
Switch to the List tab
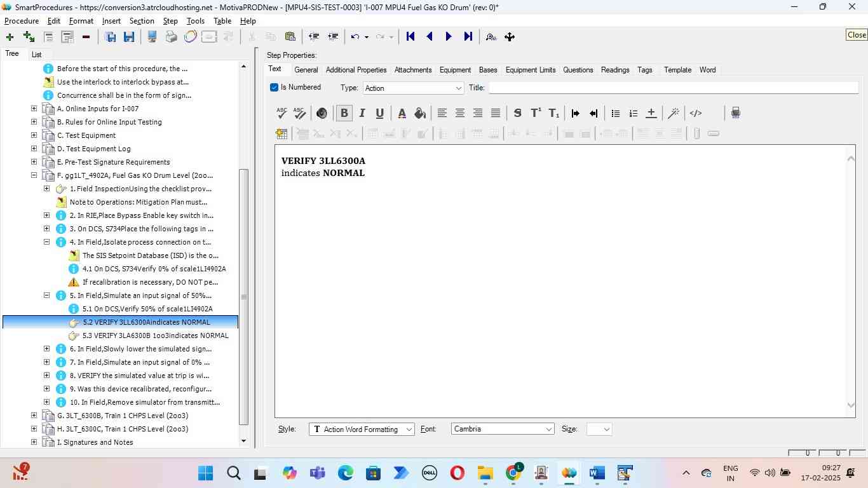[37, 55]
